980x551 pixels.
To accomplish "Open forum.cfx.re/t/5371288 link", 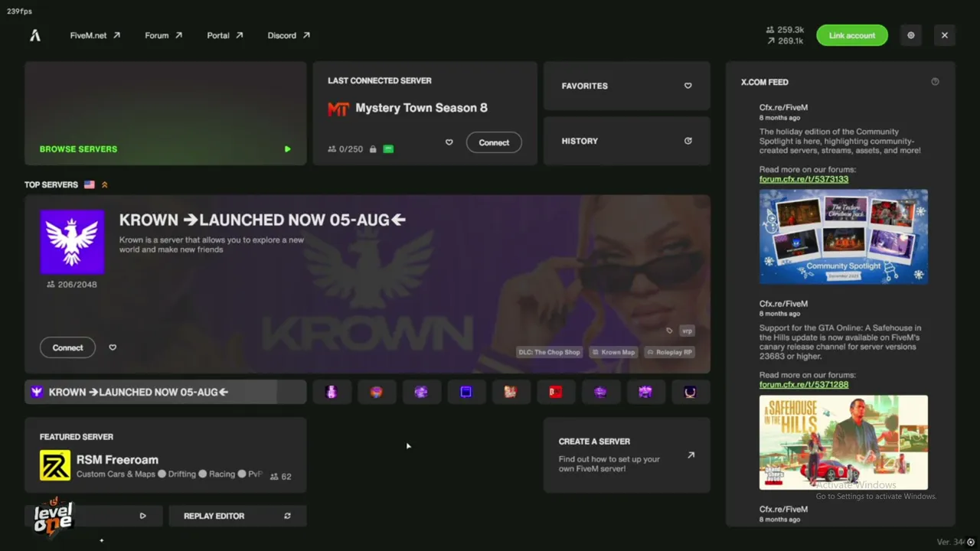I will (804, 384).
